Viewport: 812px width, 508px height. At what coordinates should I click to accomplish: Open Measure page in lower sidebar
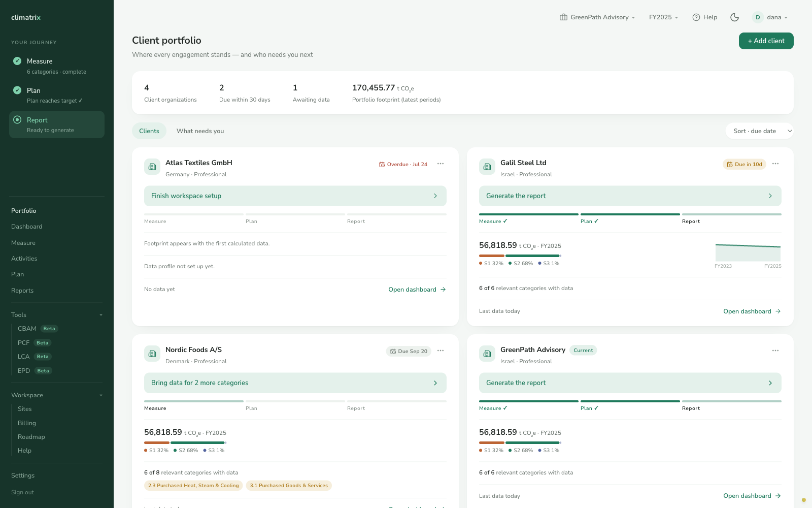click(23, 243)
